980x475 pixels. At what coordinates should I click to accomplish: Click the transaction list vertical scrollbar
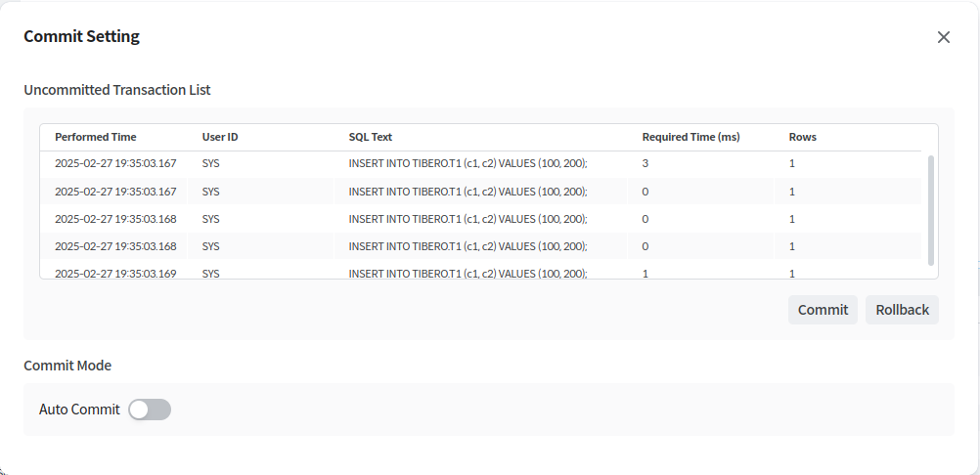[x=931, y=210]
